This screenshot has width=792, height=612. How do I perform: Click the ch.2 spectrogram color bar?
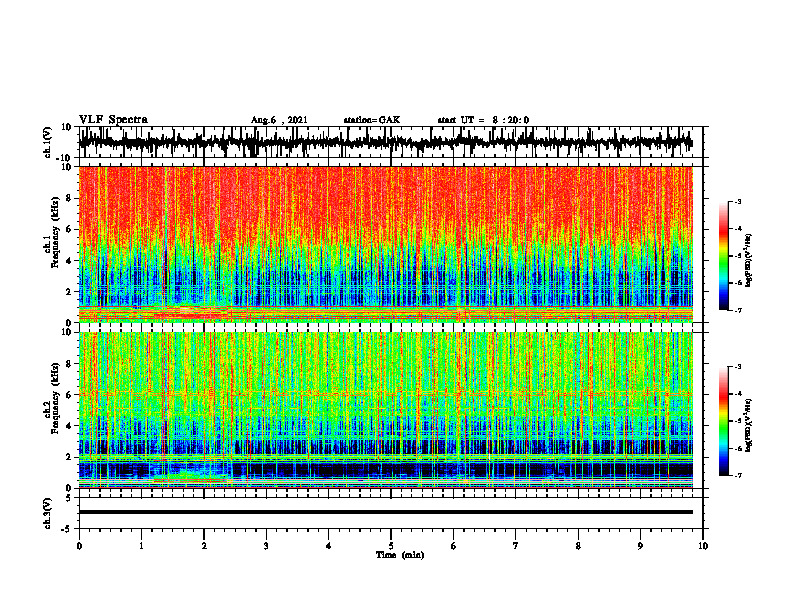tap(724, 421)
